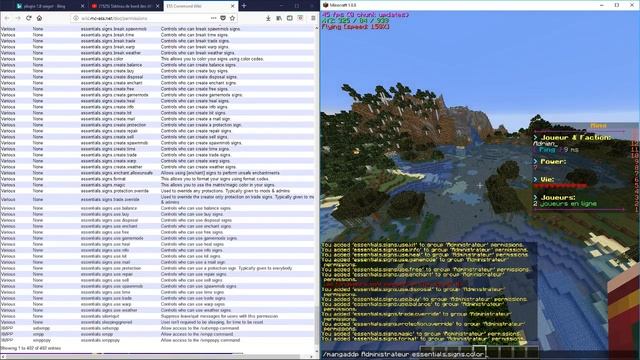This screenshot has height=360, width=640.
Task: Select 'essentials.setxmpp' permission cell
Action: [100, 328]
